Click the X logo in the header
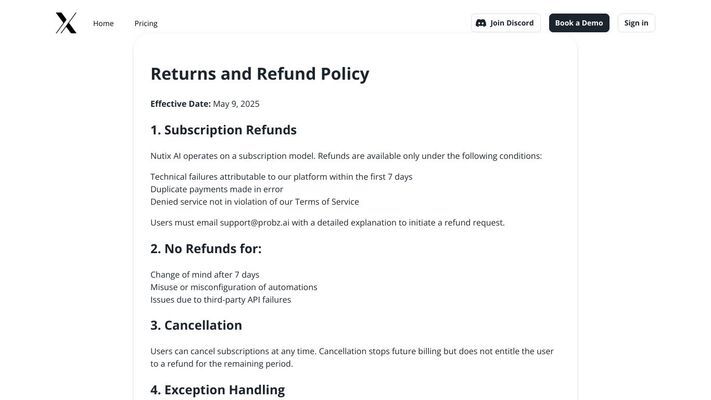 point(66,23)
